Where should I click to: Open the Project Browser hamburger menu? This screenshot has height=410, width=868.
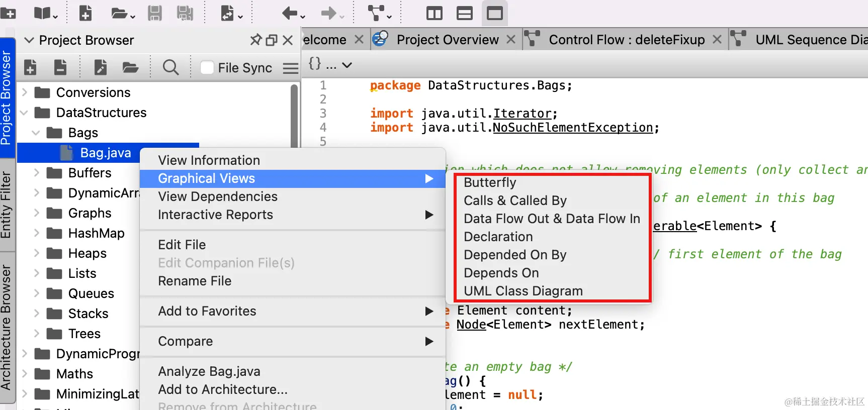(290, 68)
